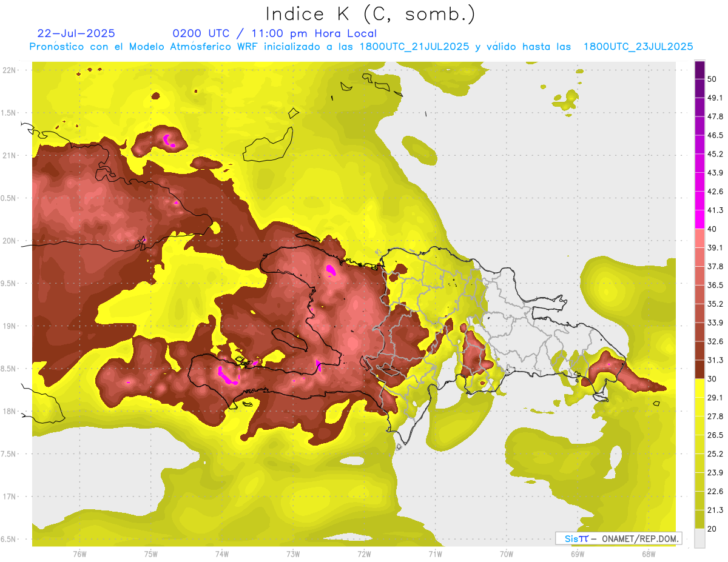Pick the magenta swatch between 40 and 41.3
This screenshot has height=562, width=728.
(699, 219)
